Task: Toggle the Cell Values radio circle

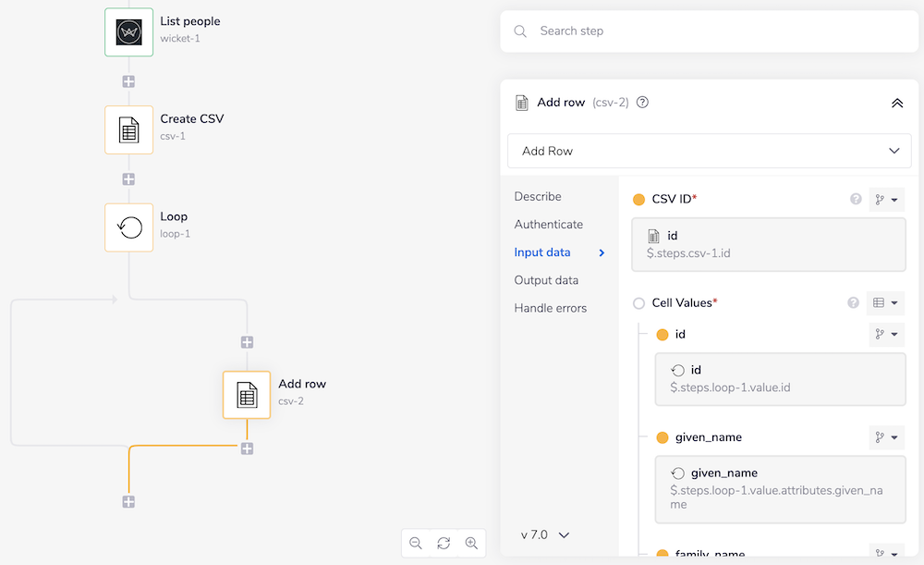Action: 638,303
